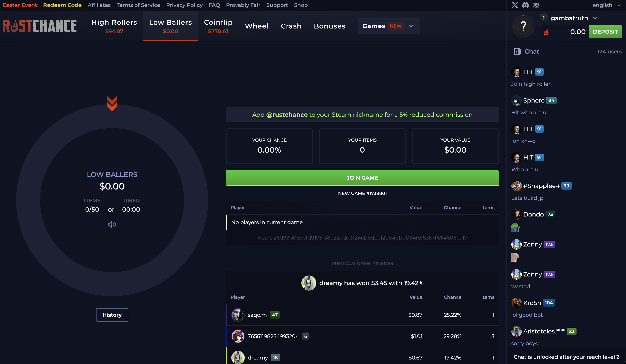Image resolution: width=626 pixels, height=364 pixels.
Task: Click Dondo's frog emote message
Action: 515,227
